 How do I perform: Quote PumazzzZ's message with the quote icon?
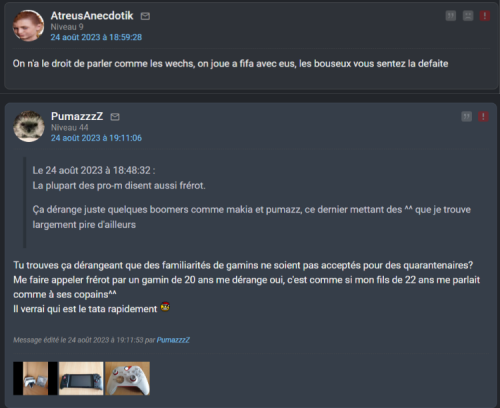click(466, 116)
